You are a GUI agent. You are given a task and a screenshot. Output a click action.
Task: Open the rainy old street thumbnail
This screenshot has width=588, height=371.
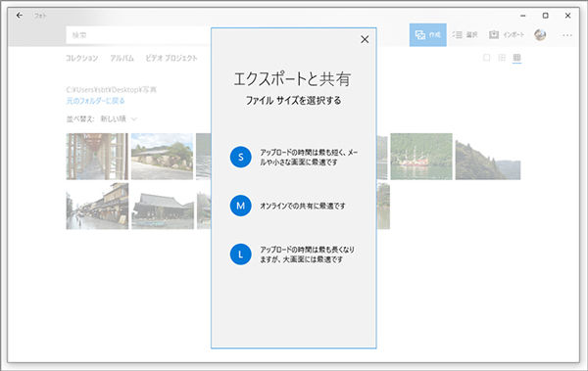click(x=97, y=207)
